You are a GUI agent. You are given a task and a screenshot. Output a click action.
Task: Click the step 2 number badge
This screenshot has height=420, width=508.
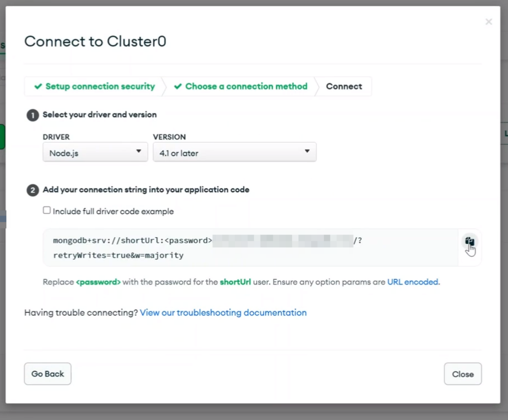(33, 190)
